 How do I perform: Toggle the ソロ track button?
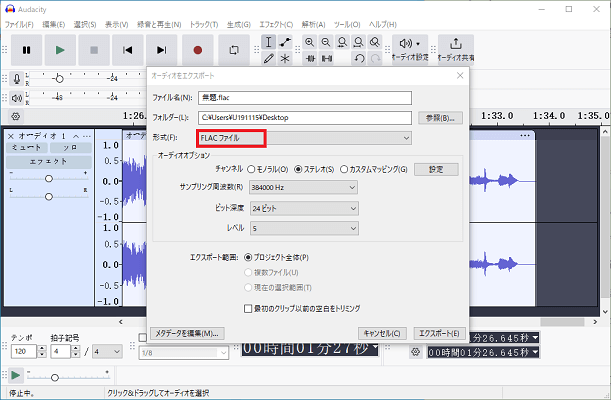[x=71, y=148]
